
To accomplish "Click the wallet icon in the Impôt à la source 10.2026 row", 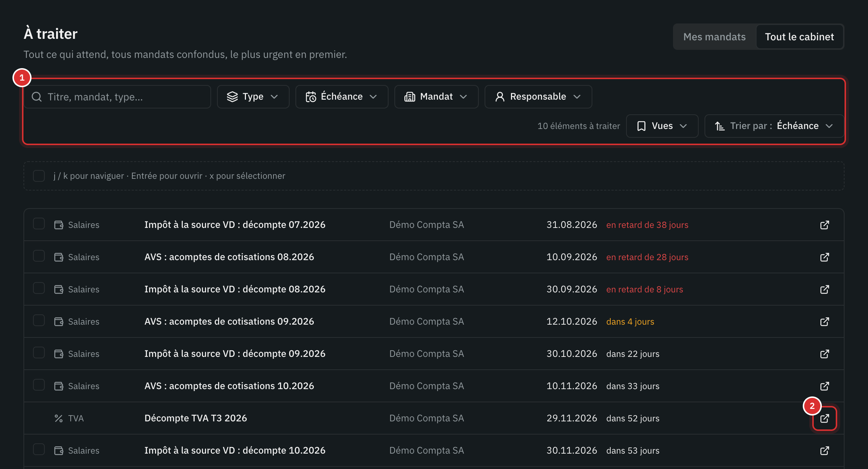I will pyautogui.click(x=59, y=451).
